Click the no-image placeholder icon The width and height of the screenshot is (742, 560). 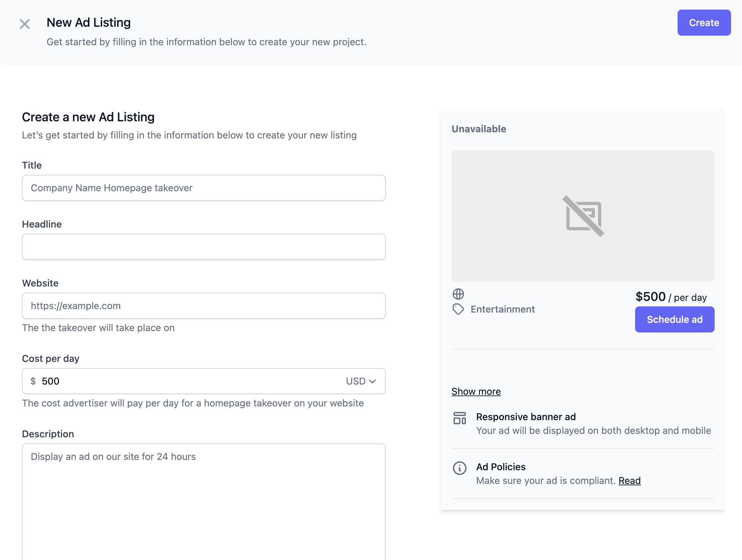(x=583, y=216)
